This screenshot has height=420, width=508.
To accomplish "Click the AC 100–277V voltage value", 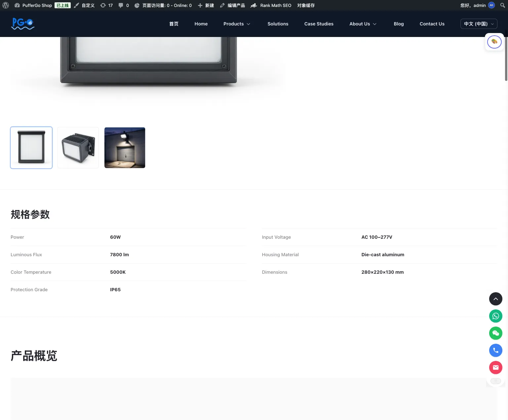I will [x=377, y=237].
